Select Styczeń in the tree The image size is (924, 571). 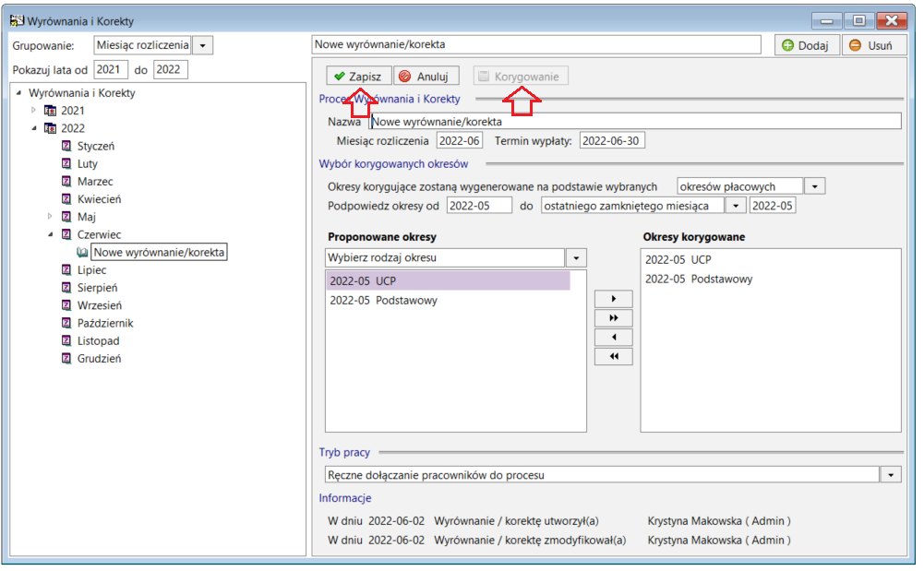pyautogui.click(x=96, y=146)
